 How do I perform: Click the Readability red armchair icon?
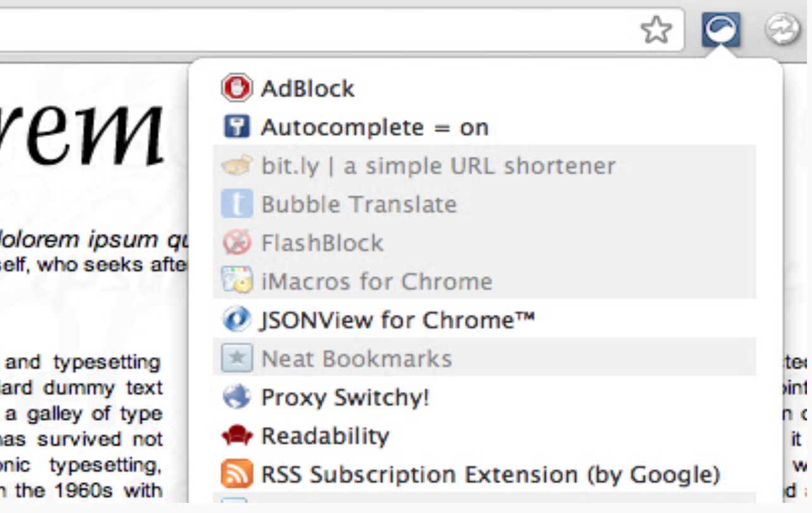pos(237,436)
